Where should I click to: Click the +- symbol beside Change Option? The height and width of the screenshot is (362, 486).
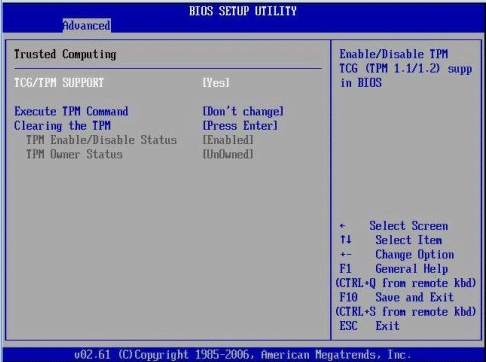(346, 255)
